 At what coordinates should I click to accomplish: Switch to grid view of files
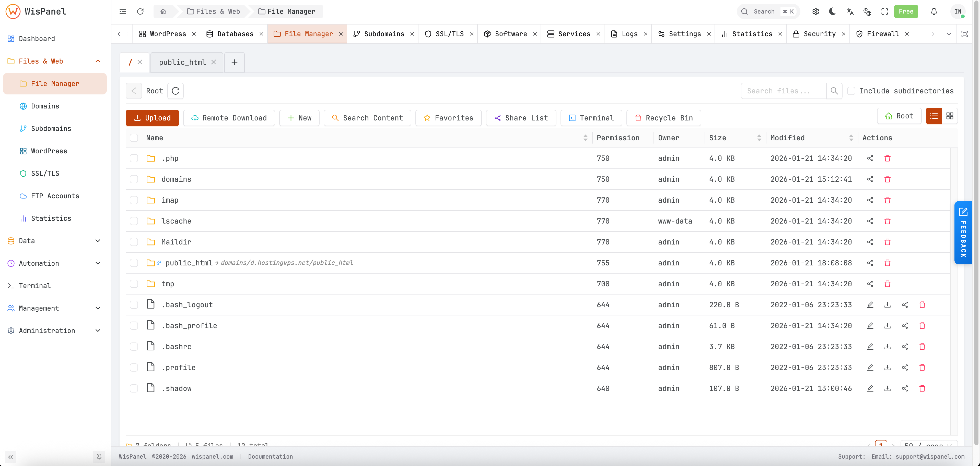coord(950,116)
